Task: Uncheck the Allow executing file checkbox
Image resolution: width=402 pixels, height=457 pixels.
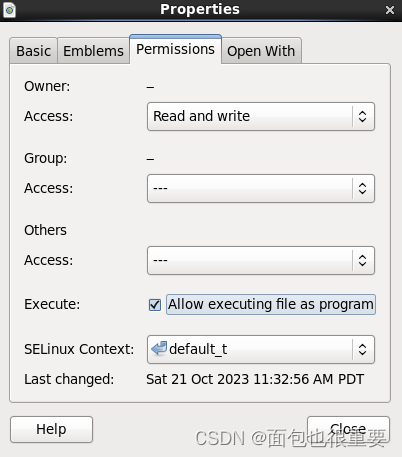Action: (155, 304)
